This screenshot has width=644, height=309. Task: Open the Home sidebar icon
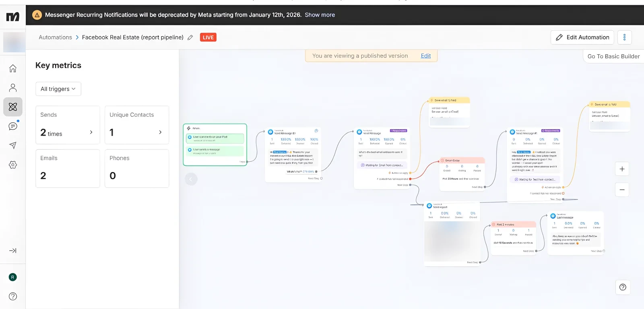(x=13, y=68)
